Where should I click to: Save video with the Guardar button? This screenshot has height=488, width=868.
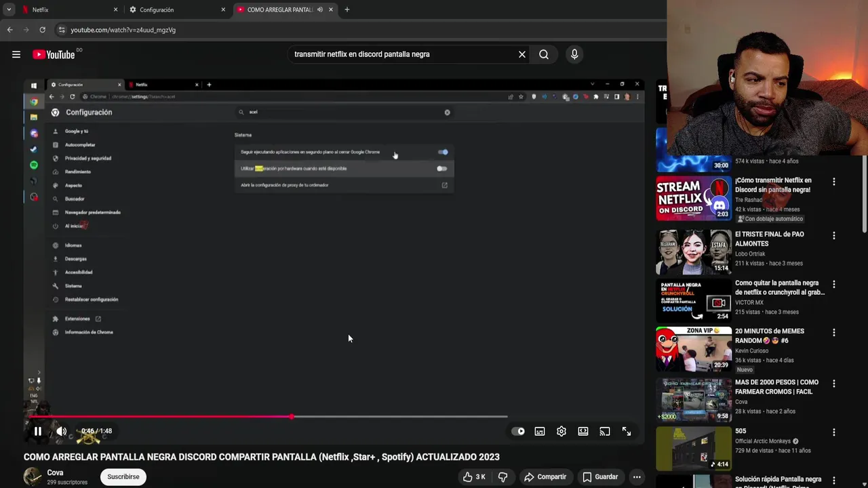coord(600,476)
